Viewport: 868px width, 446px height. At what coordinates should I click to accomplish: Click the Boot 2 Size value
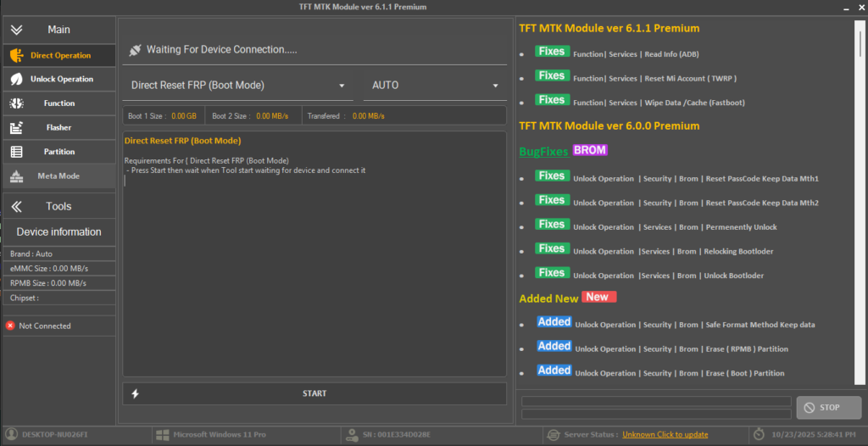272,116
